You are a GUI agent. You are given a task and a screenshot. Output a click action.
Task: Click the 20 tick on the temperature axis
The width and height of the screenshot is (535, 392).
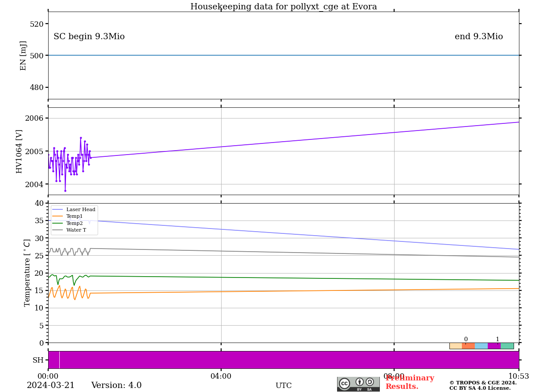pos(39,273)
